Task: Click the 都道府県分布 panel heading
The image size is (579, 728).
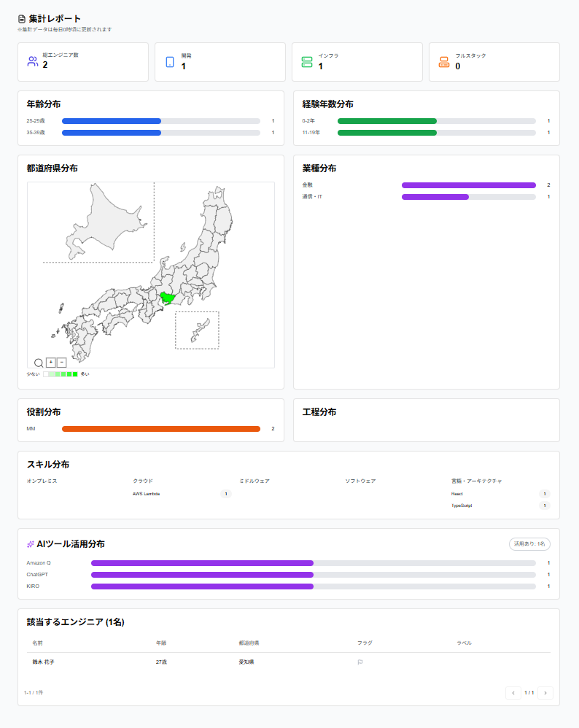Action: point(52,168)
